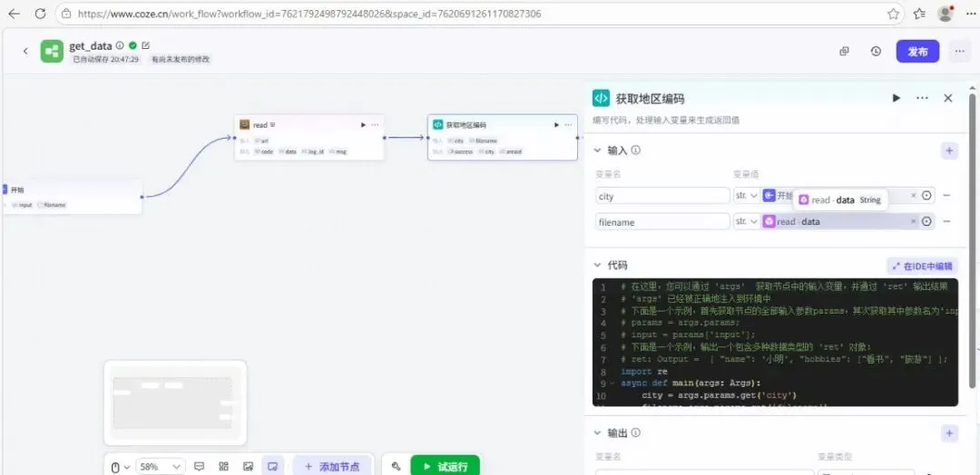980x475 pixels.
Task: Click 在IDE中编辑 to edit in IDE
Action: coord(923,266)
